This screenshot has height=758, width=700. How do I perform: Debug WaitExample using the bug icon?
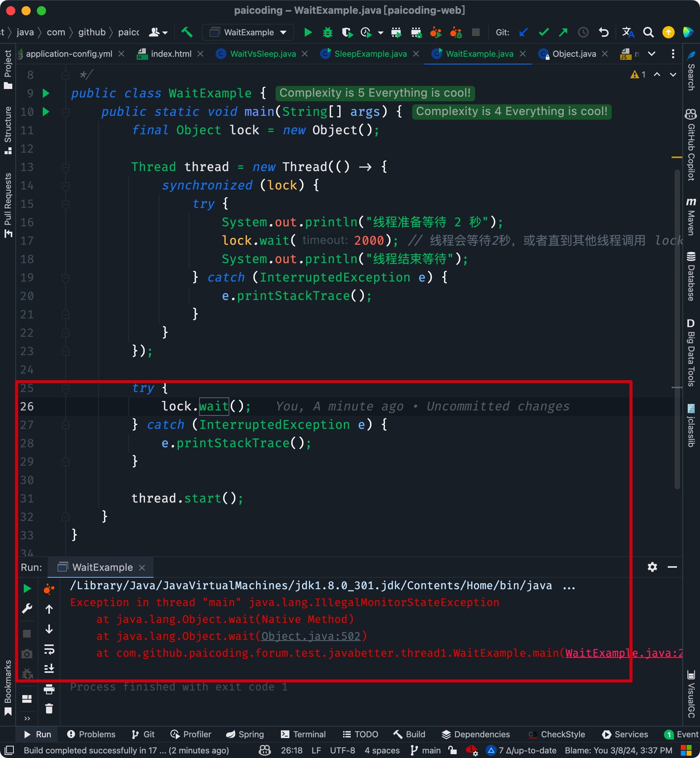[x=327, y=32]
